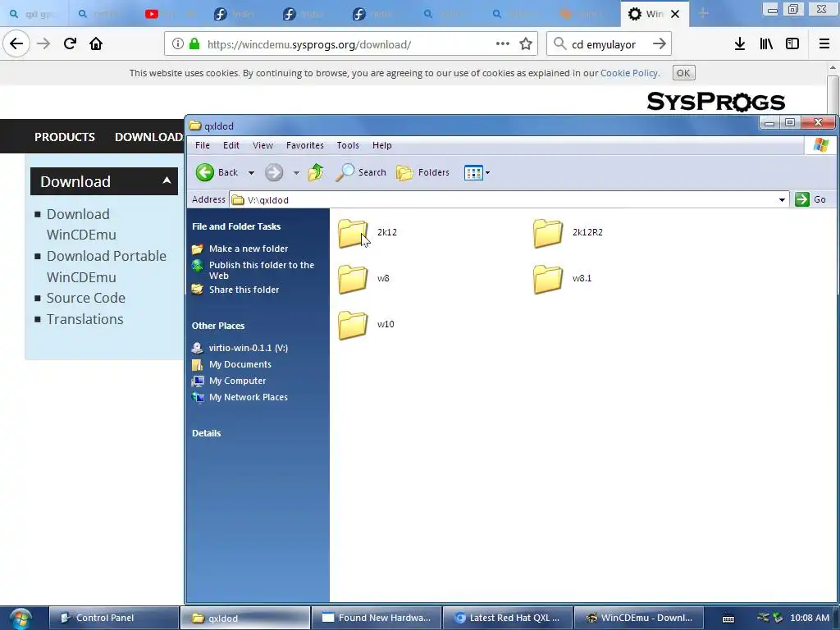Open My Documents from Other Places
Screen dimensions: 840x630
coord(240,364)
